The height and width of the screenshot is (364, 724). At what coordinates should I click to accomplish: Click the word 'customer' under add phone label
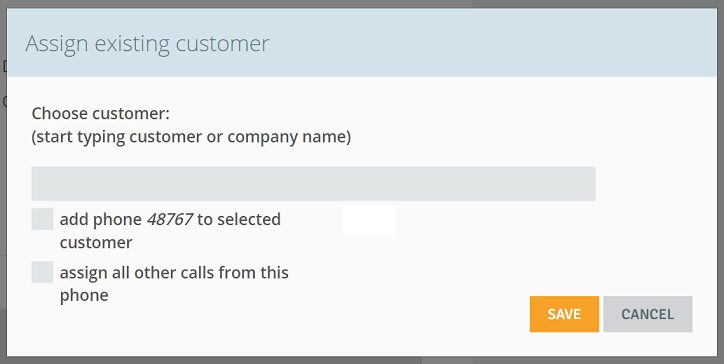(96, 243)
